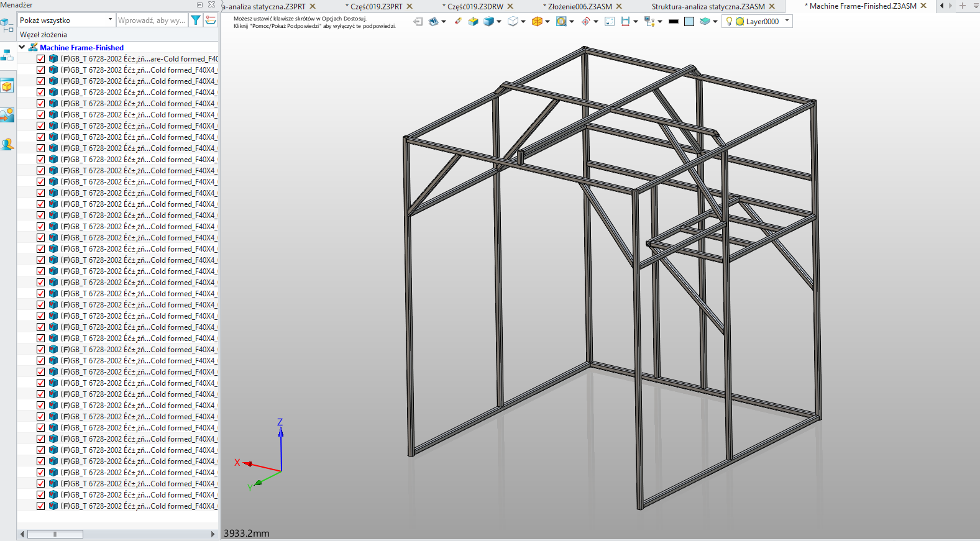This screenshot has width=980, height=541.
Task: Close the Część019.Z3DRW tab
Action: (x=510, y=6)
